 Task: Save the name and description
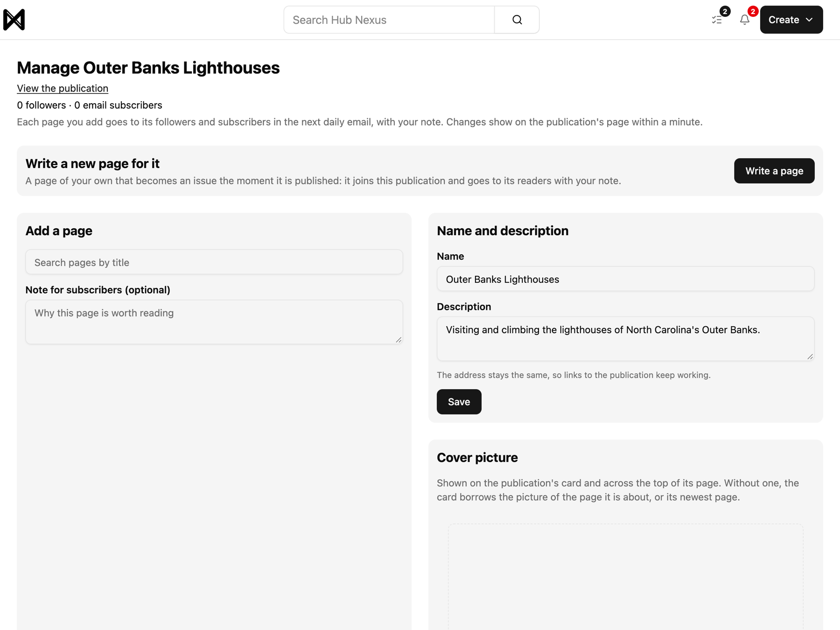(459, 402)
